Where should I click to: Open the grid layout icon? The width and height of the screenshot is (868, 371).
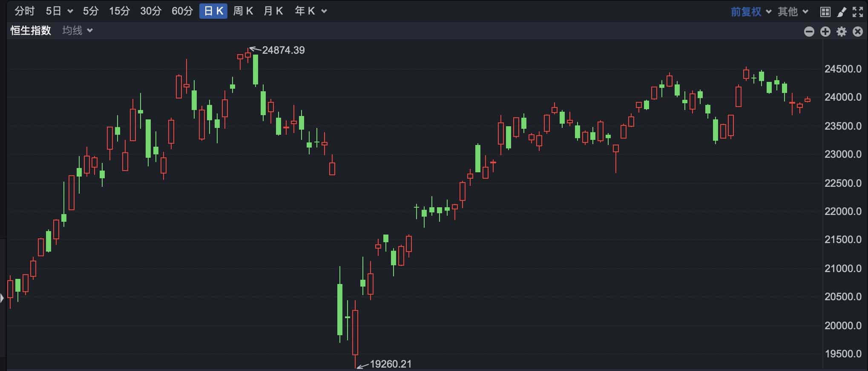tap(825, 12)
